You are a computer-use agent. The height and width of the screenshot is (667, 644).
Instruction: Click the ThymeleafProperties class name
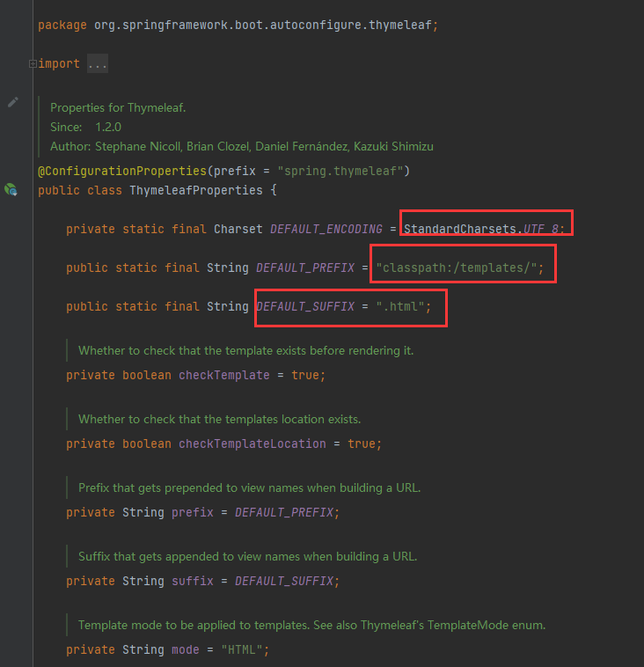pos(196,190)
